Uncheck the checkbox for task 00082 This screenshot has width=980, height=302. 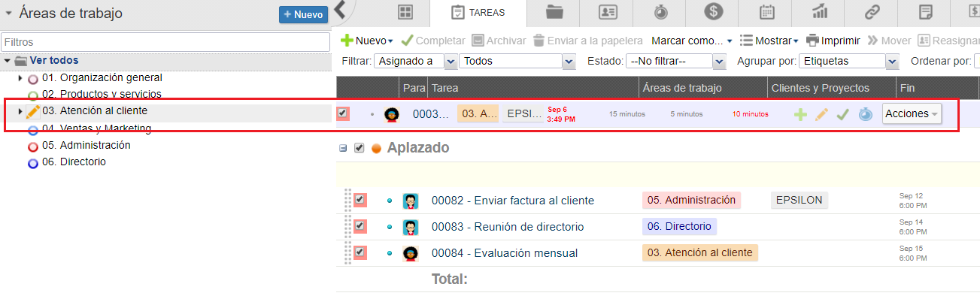360,200
